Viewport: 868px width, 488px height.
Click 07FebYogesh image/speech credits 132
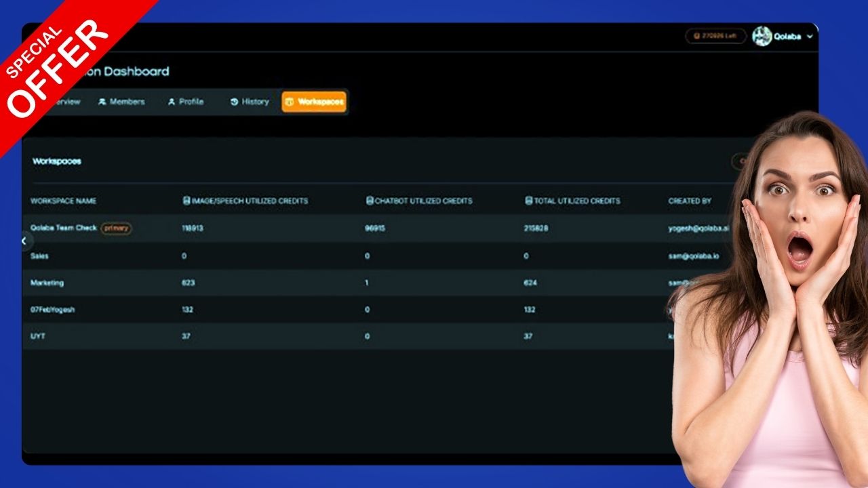point(188,310)
